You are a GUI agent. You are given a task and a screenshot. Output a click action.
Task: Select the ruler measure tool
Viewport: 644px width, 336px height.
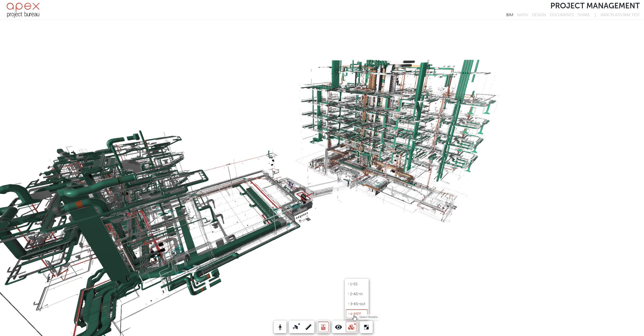pyautogui.click(x=308, y=327)
